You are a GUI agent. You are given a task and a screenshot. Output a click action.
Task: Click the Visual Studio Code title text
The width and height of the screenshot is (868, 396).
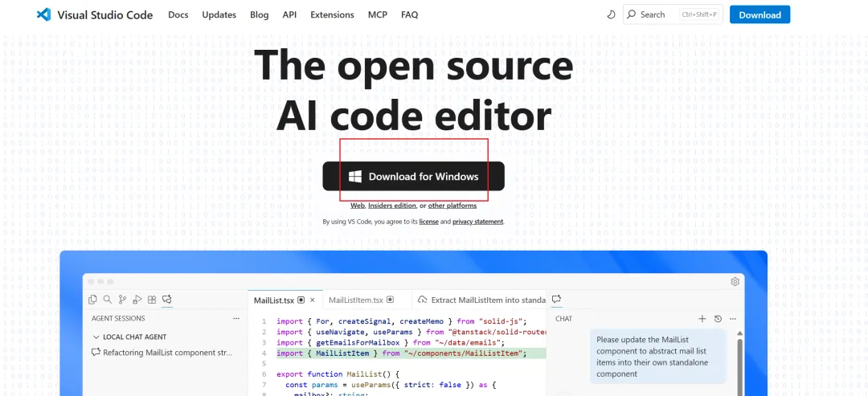105,15
